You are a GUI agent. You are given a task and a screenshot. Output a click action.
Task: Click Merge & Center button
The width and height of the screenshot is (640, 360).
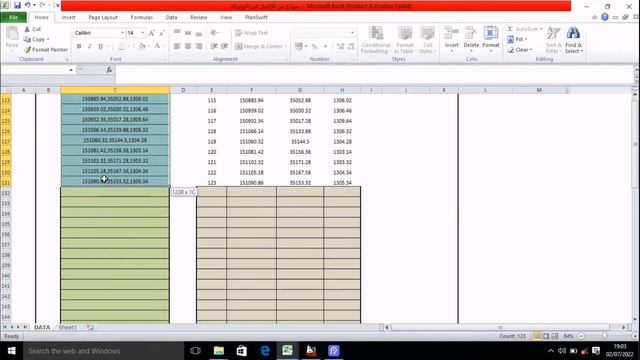coord(260,46)
